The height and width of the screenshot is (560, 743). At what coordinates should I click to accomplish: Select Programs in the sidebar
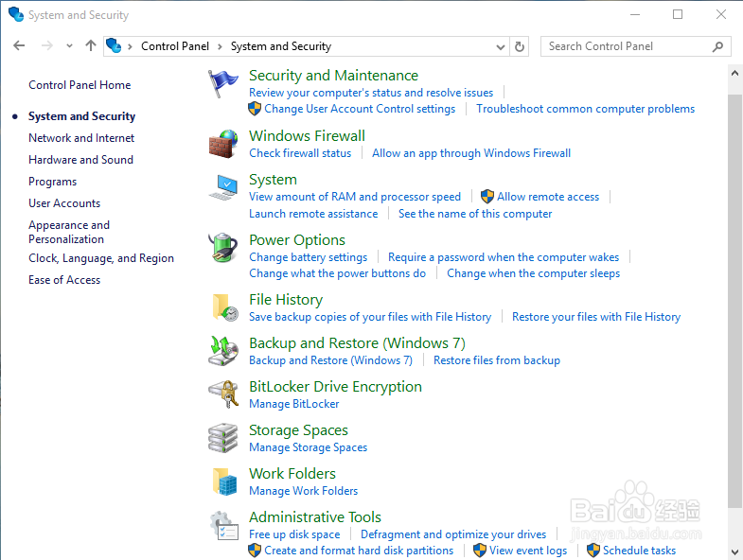53,182
